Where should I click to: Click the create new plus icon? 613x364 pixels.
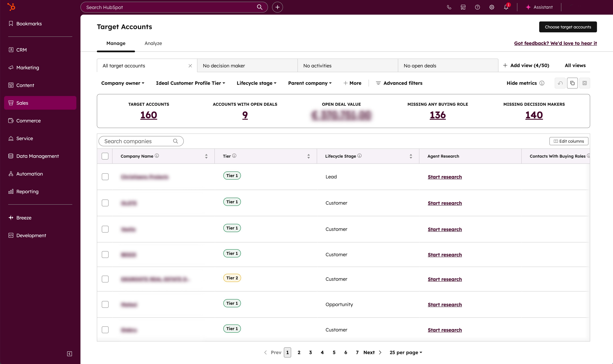(277, 7)
